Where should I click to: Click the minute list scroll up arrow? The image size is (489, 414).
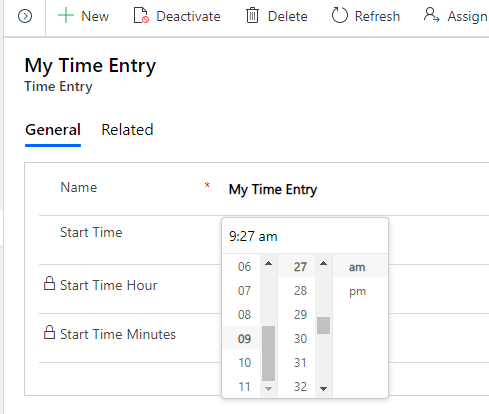(323, 263)
